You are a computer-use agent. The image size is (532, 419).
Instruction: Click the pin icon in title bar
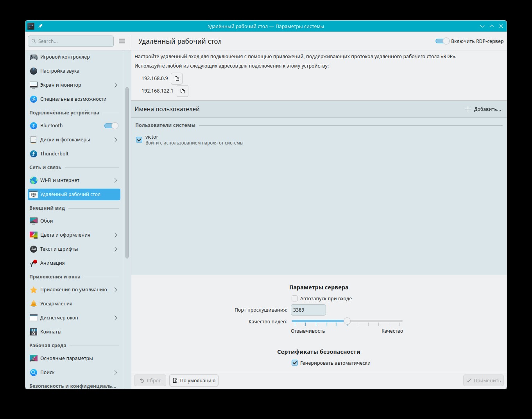(40, 26)
